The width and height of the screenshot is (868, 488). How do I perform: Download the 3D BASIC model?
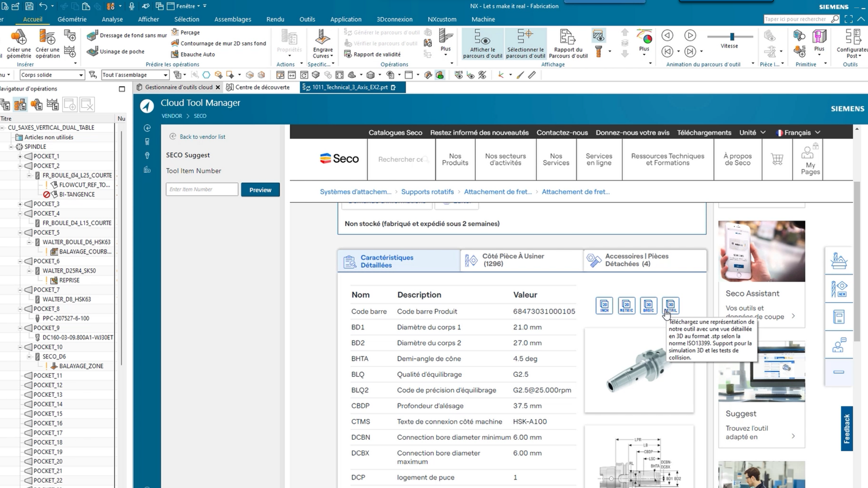click(648, 306)
